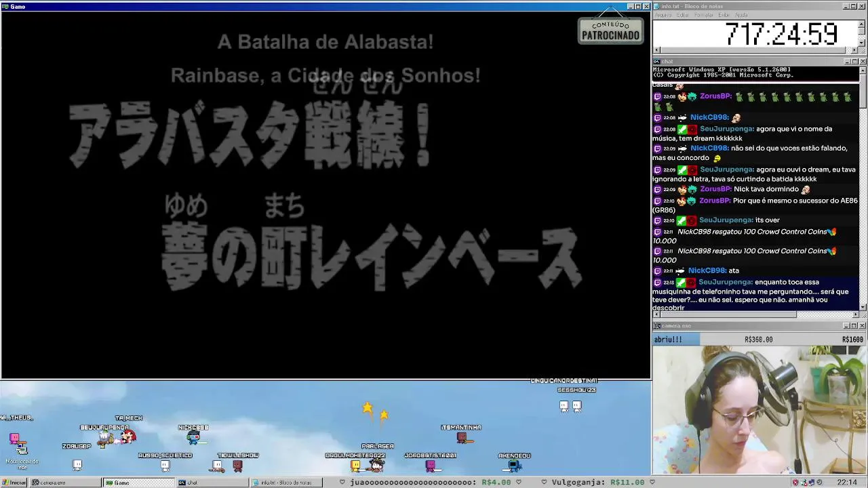This screenshot has height=488, width=868.
Task: Click the timer text 717:24:59
Action: tap(781, 34)
